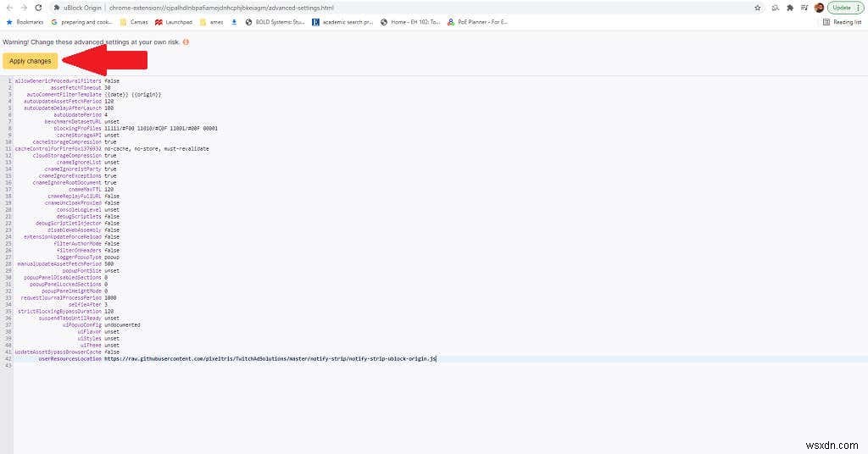Open the 'Home - EH 102' bookmark
This screenshot has width=868, height=454.
pyautogui.click(x=410, y=22)
